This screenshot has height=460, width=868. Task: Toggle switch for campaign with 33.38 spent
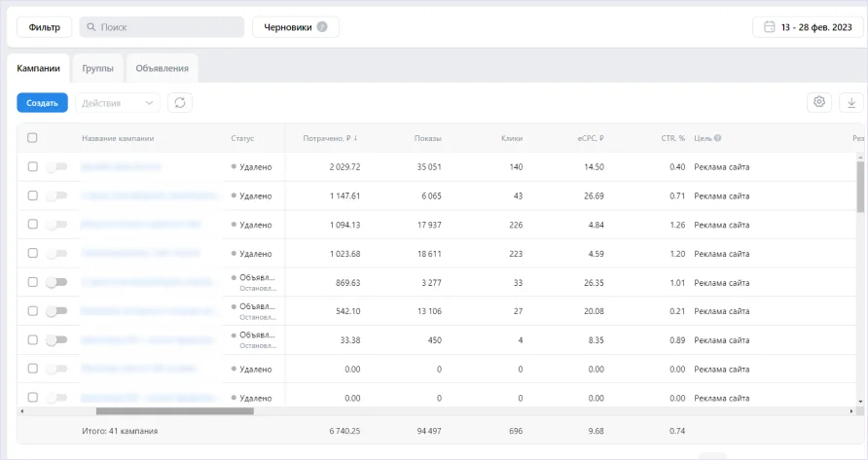[x=56, y=339]
